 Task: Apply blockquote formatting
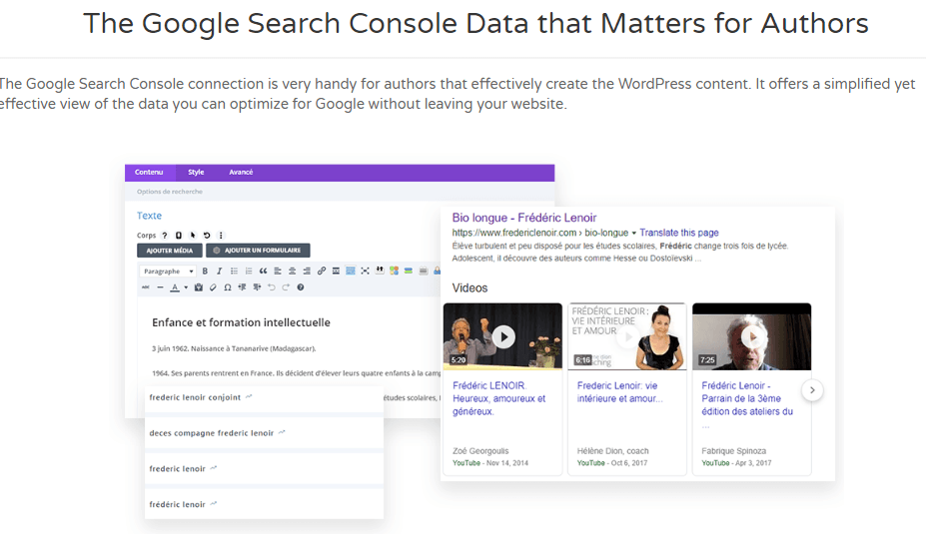(x=263, y=271)
